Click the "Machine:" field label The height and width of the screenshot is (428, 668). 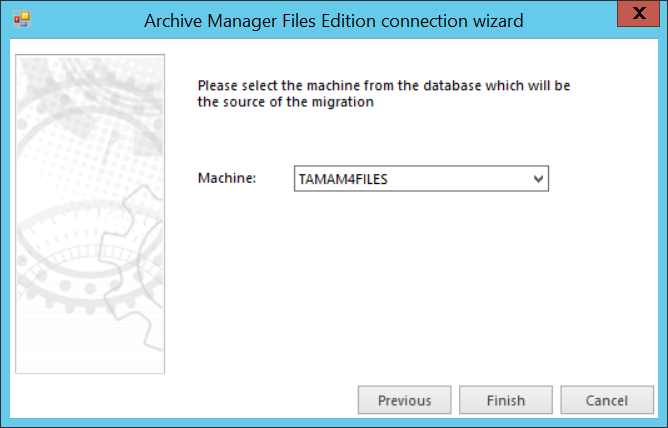click(x=228, y=178)
